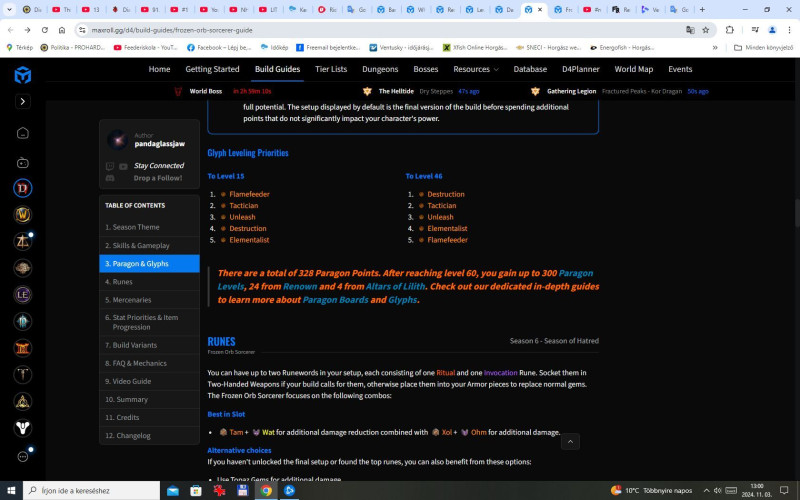
Task: Click author's Twitch icon
Action: tap(110, 166)
